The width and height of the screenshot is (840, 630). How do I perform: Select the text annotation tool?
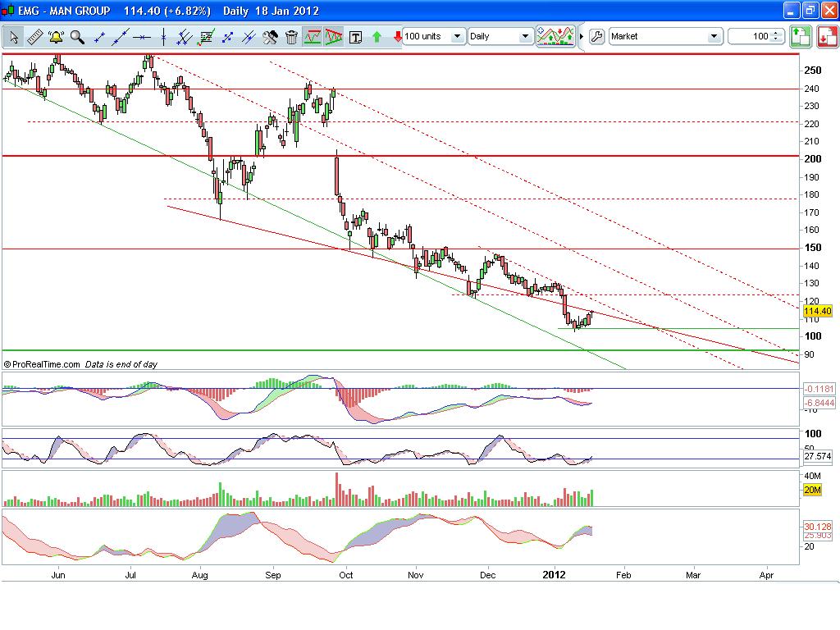coord(355,37)
